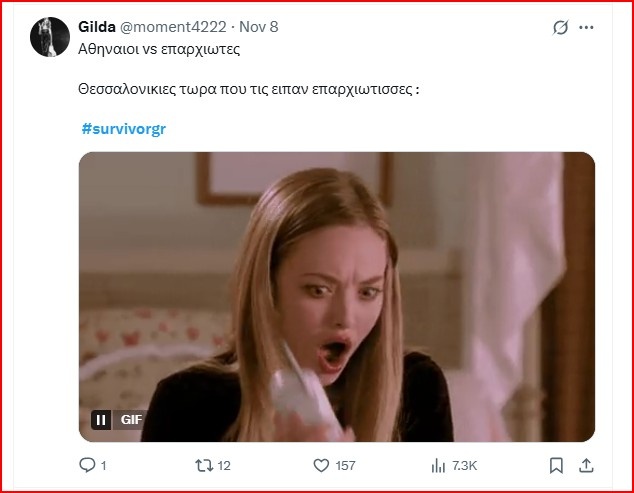Click the reply speech bubble icon
634x493 pixels.
(x=87, y=465)
